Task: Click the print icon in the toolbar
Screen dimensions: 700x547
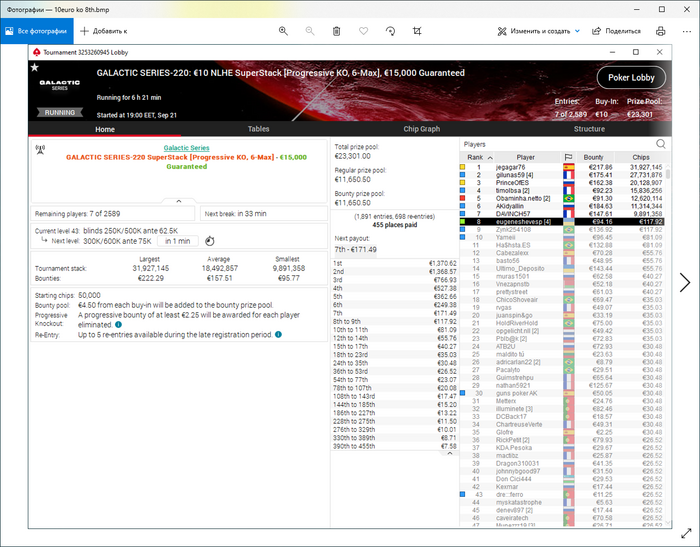Action: pos(660,31)
